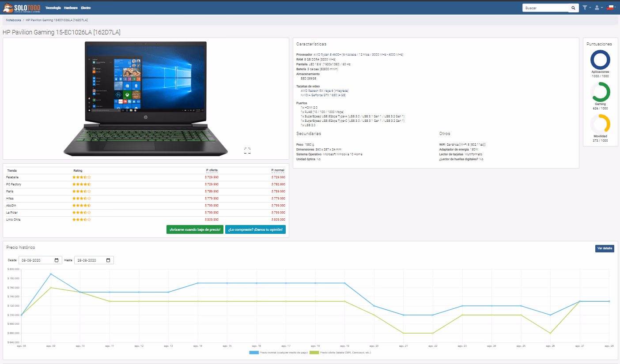Image resolution: width=620 pixels, height=364 pixels.
Task: Click the Hasta date field
Action: (94, 260)
